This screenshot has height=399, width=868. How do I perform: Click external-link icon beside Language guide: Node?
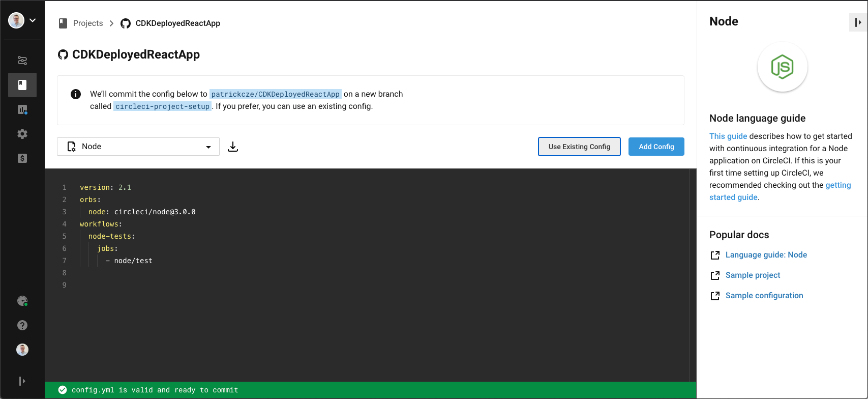(715, 255)
